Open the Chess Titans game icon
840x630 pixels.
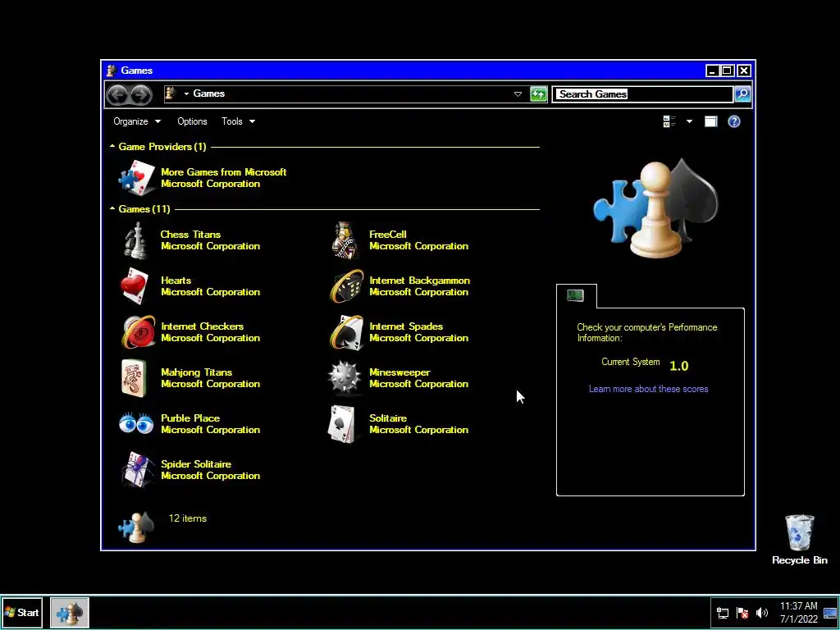(135, 240)
